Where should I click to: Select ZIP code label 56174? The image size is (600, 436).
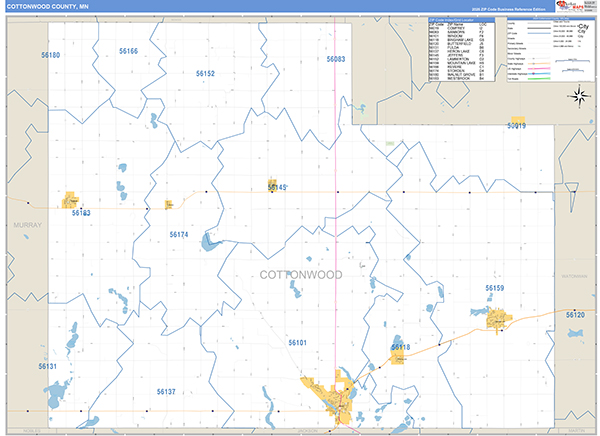179,234
